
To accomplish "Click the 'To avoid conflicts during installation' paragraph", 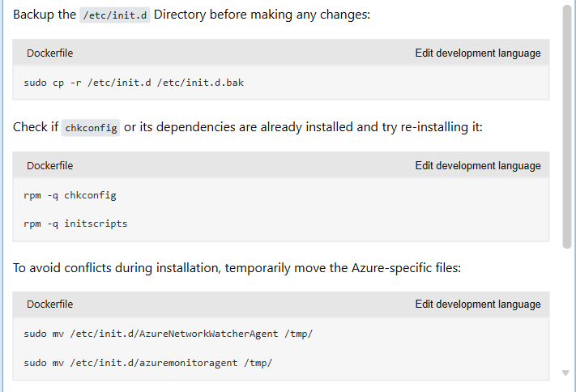I will click(x=237, y=268).
